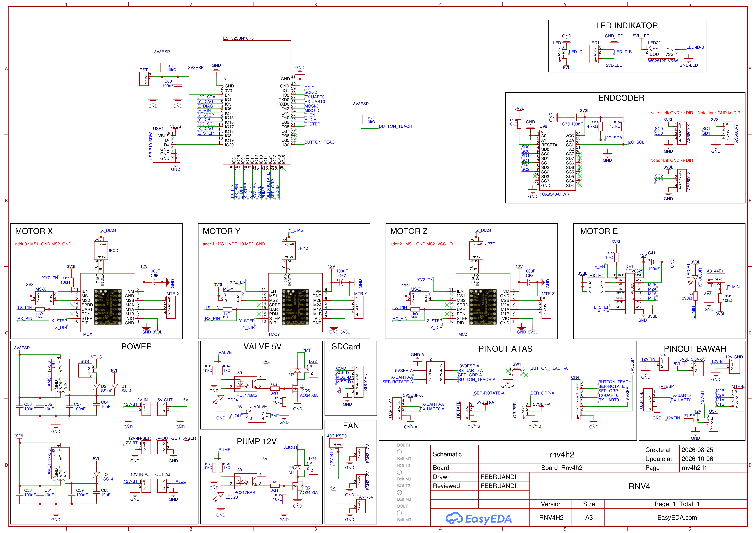
Task: Select the MOTOR X block title
Action: click(34, 231)
